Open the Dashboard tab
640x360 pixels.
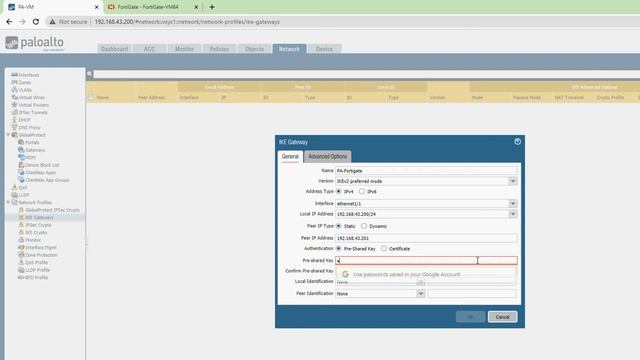tap(114, 49)
